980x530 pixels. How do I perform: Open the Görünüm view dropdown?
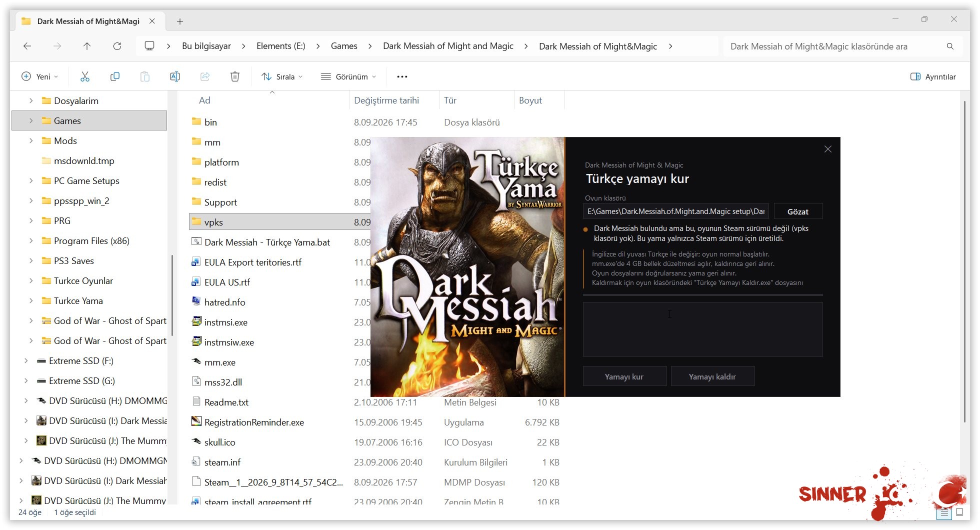348,76
